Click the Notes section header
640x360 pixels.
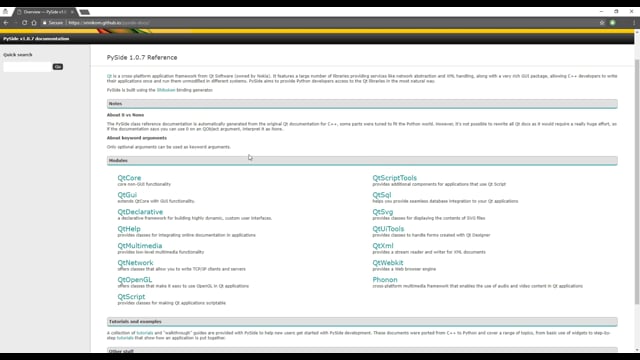(362, 104)
